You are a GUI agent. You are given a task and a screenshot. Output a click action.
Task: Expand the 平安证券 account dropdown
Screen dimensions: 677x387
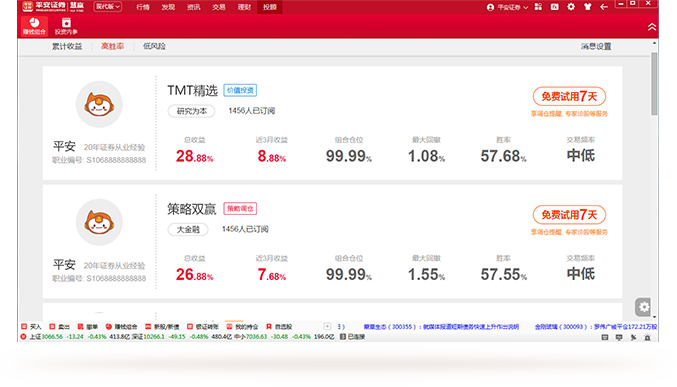tap(507, 7)
